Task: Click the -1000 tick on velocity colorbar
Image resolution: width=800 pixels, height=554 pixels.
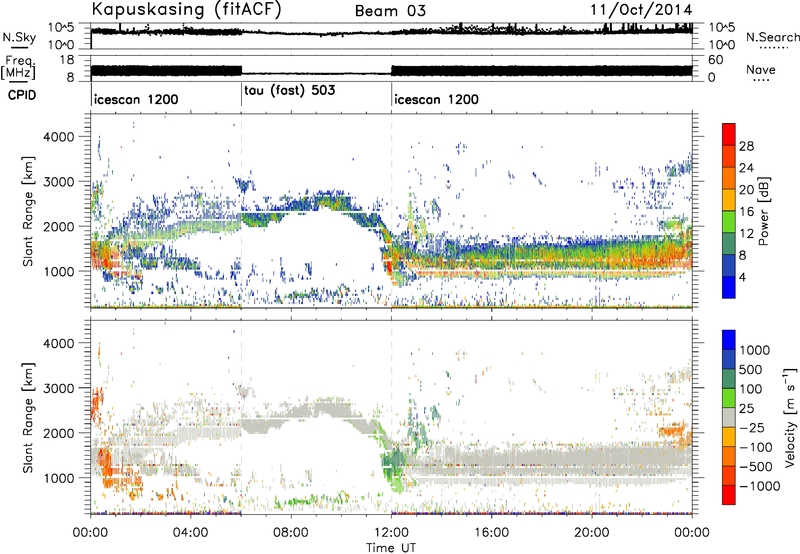Action: [x=759, y=486]
